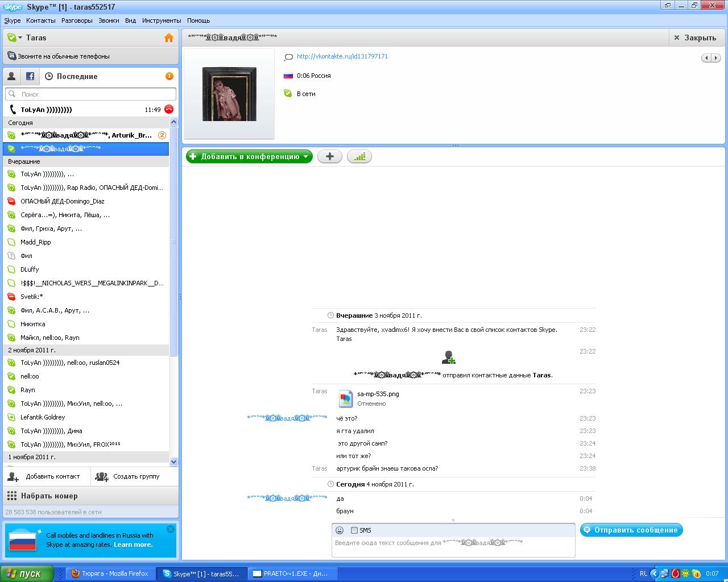Select the Madd_Ripp conversation
This screenshot has width=728, height=582.
coord(86,242)
